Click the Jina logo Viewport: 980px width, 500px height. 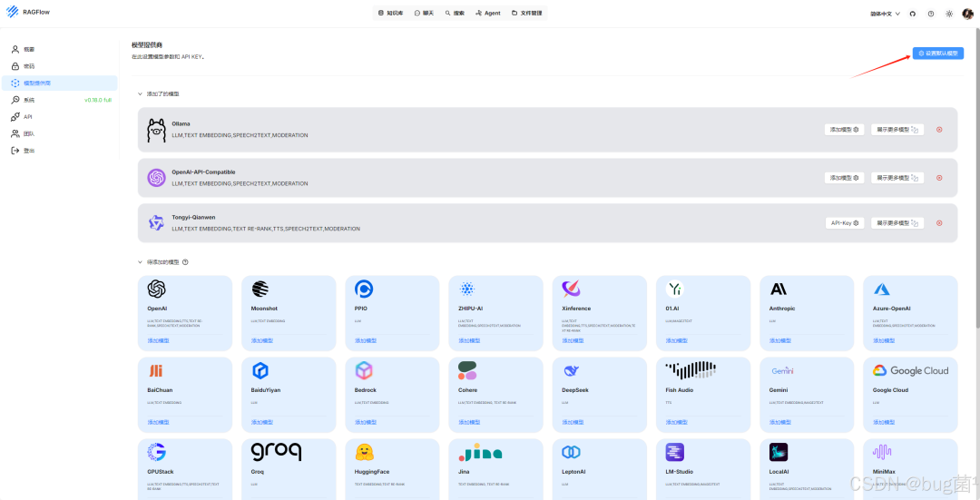(479, 453)
